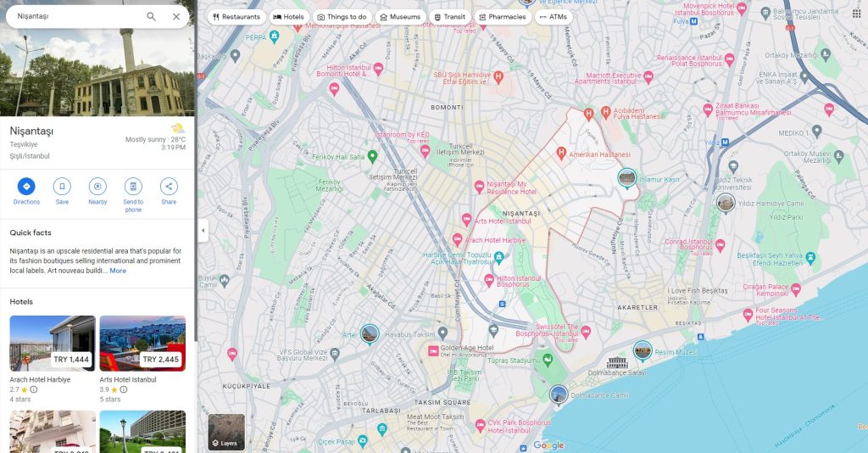
Task: Select Ihlamur Kasrı photo marker
Action: [626, 178]
